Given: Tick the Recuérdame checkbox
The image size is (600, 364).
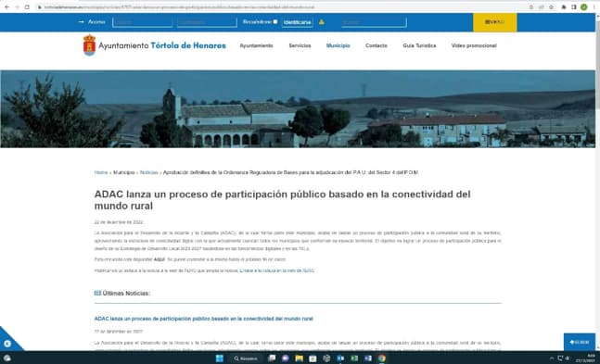Looking at the screenshot, I should [x=275, y=22].
